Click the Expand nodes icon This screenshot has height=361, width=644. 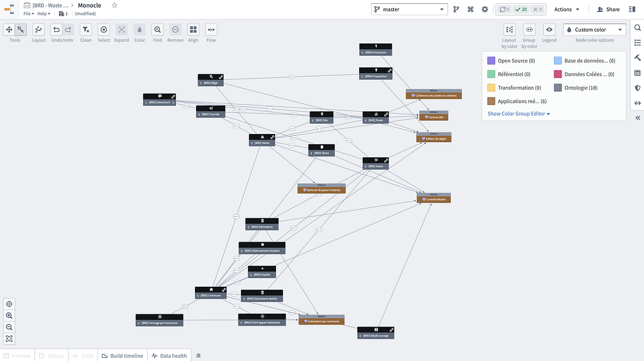(x=121, y=30)
